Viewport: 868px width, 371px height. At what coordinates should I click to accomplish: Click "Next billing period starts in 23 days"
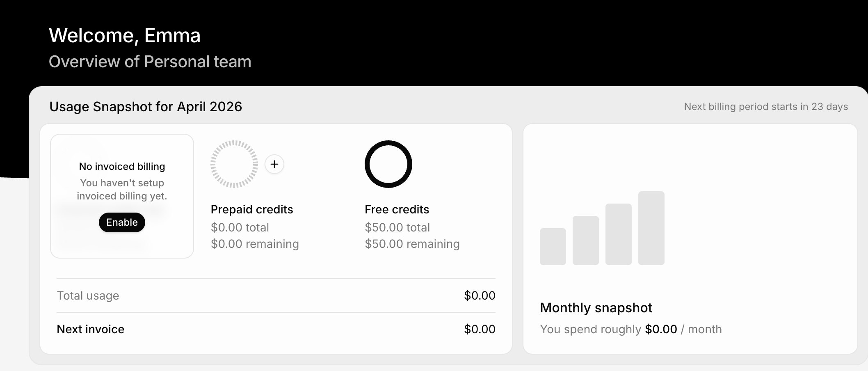click(x=765, y=107)
